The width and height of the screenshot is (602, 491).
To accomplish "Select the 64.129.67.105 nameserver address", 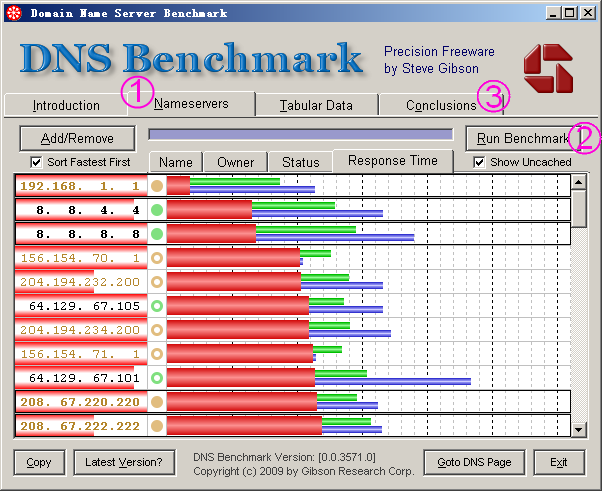I will (81, 306).
